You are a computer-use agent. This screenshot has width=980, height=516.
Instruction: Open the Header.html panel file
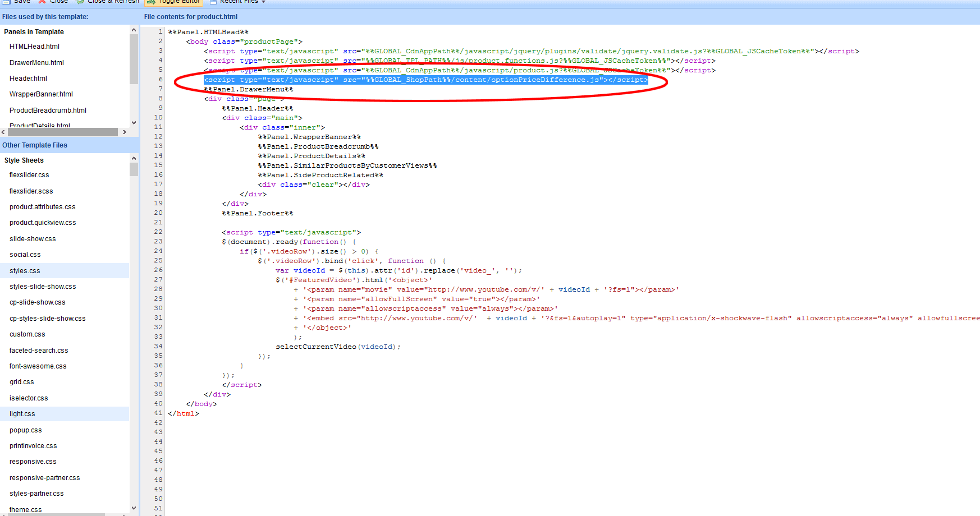point(28,79)
